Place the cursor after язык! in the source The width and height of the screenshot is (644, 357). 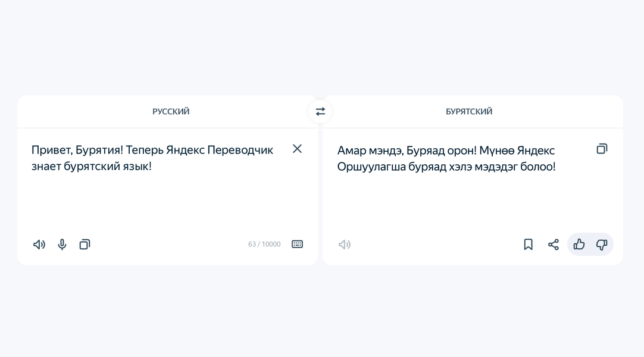[x=153, y=167]
